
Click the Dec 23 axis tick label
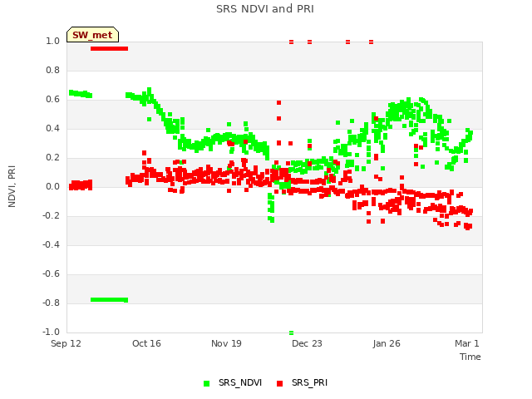click(x=307, y=343)
